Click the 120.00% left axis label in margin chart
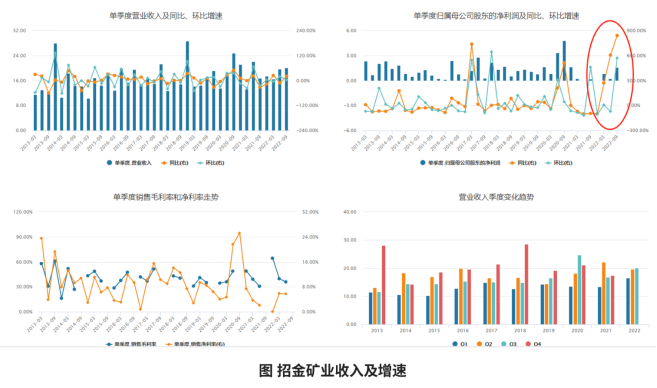The width and height of the screenshot is (657, 388). tap(23, 212)
